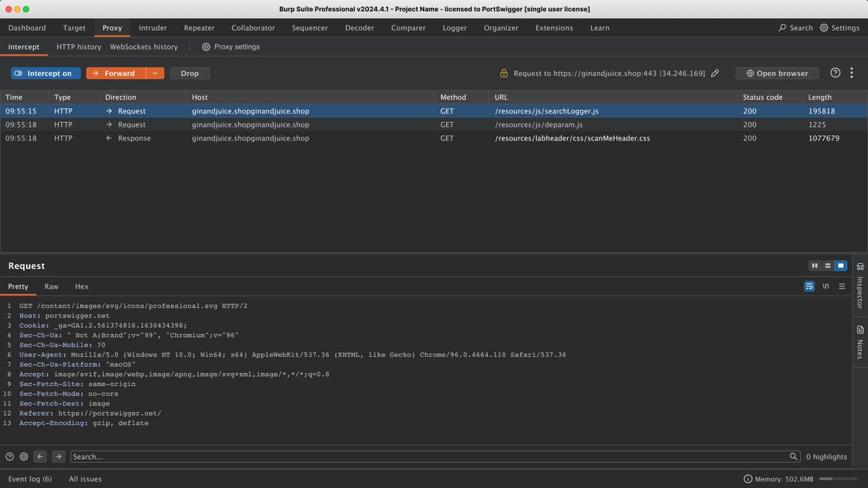Switch to side-by-side split layout
This screenshot has height=488, width=868.
point(814,266)
